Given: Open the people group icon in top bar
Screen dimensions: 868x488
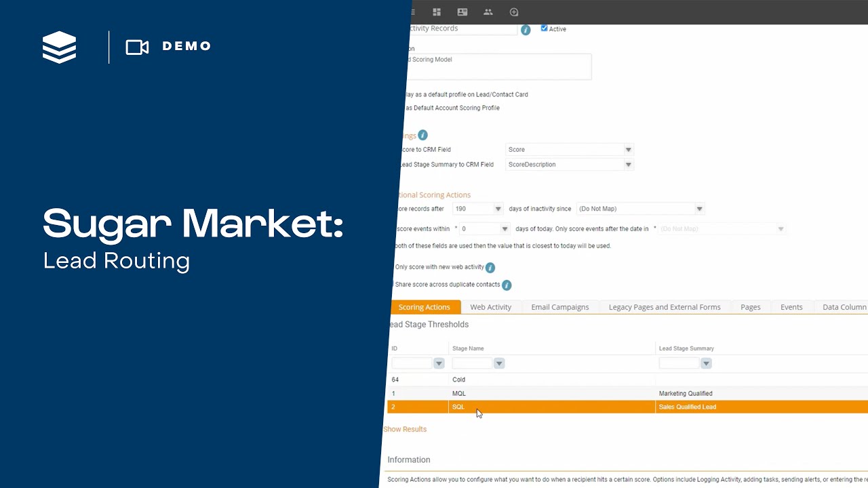Looking at the screenshot, I should [x=488, y=12].
